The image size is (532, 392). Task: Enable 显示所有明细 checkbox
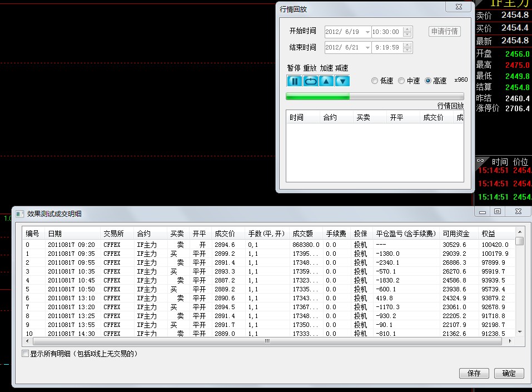tap(25, 354)
